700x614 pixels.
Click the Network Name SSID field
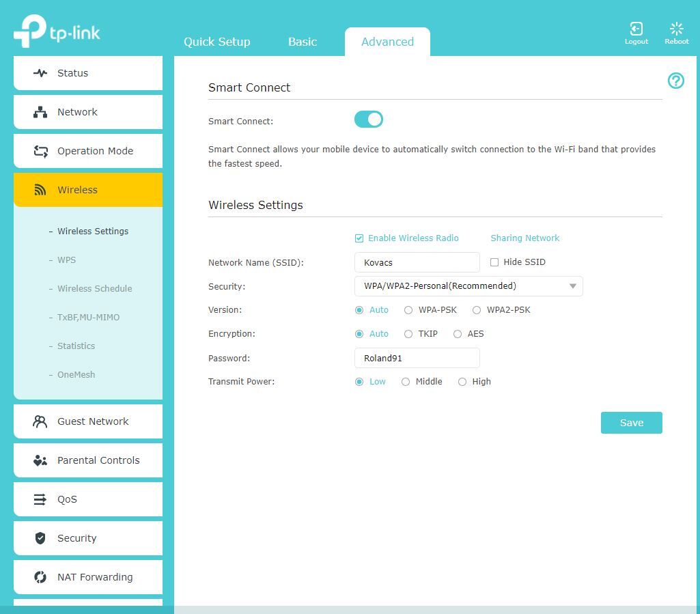[417, 262]
